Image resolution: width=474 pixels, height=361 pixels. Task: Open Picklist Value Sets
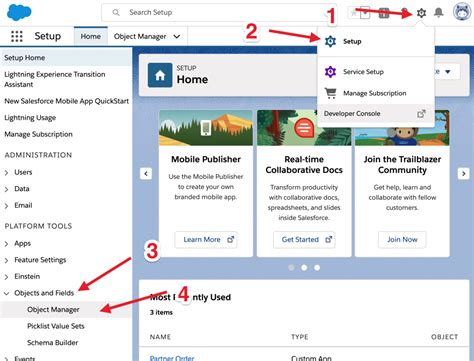56,326
